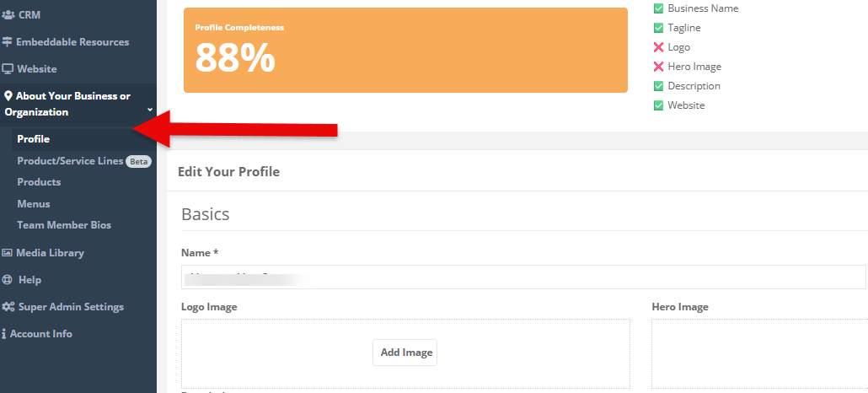Click the CRM people icon
Screen dimensions: 868x393
pyautogui.click(x=8, y=15)
